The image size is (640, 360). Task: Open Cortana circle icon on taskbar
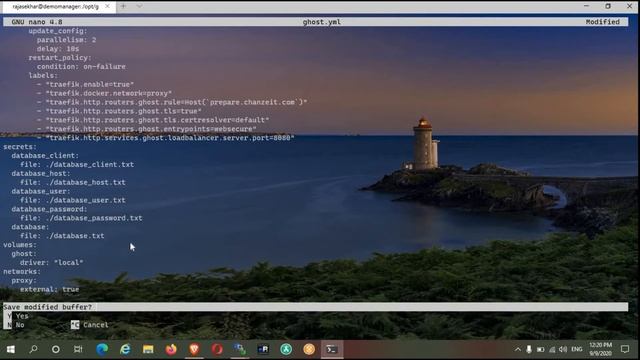coord(56,349)
